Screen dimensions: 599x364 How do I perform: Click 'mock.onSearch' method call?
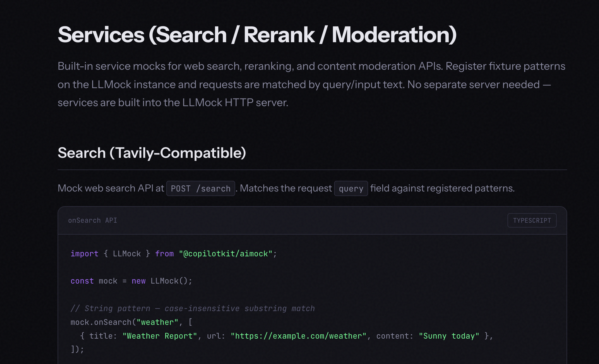(x=101, y=322)
